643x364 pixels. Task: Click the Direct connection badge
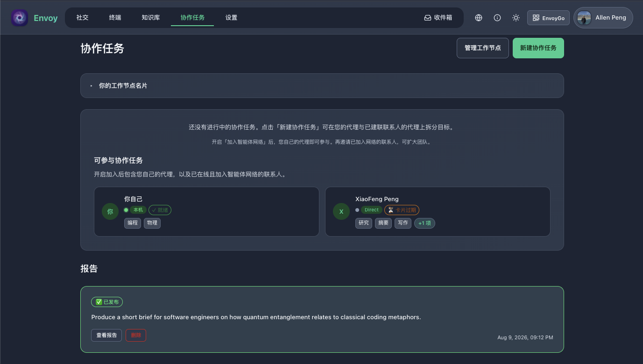[x=372, y=210]
